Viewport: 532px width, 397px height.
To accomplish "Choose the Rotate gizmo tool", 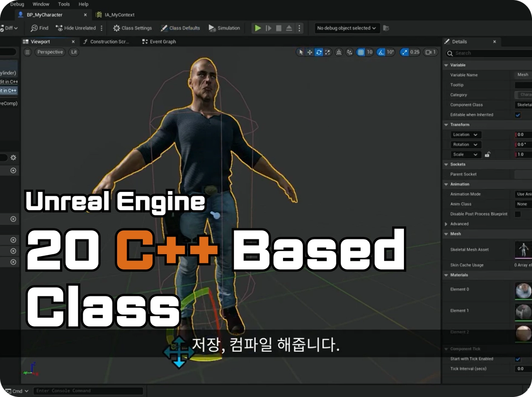I will coord(319,52).
